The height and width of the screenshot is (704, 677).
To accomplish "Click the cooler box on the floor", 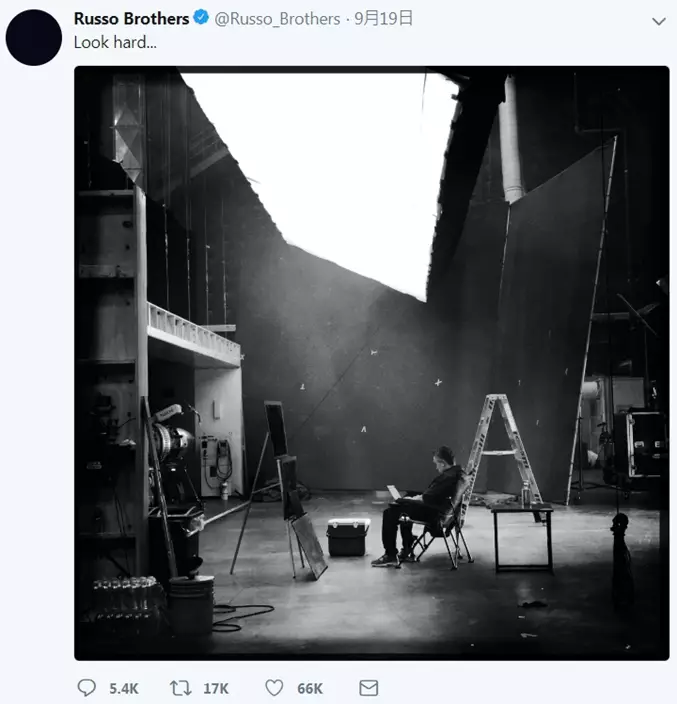I will [x=347, y=536].
